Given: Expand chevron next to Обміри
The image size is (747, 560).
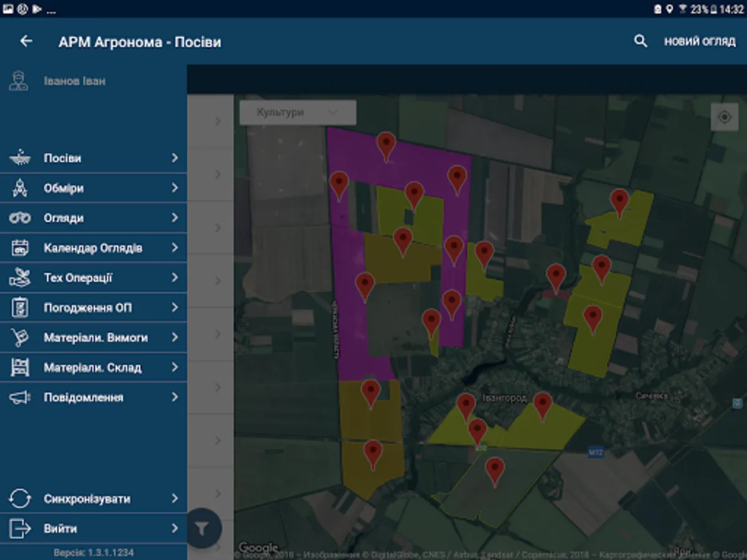Looking at the screenshot, I should coord(175,188).
